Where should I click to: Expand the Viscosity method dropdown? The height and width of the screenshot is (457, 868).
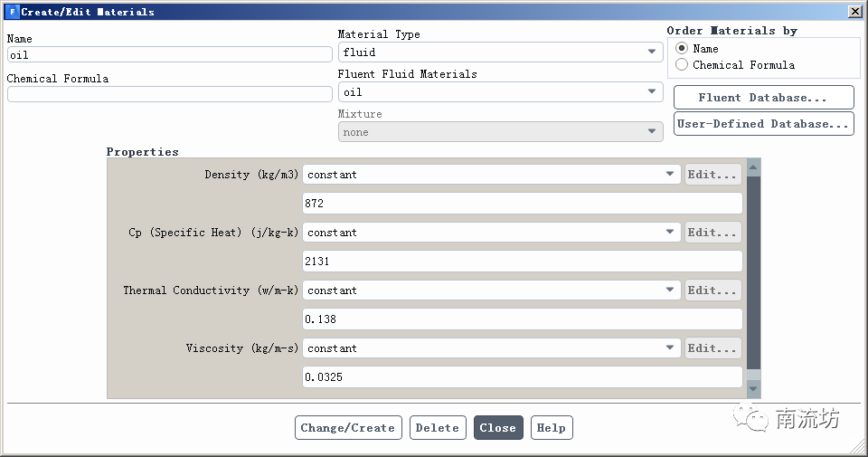[492, 348]
